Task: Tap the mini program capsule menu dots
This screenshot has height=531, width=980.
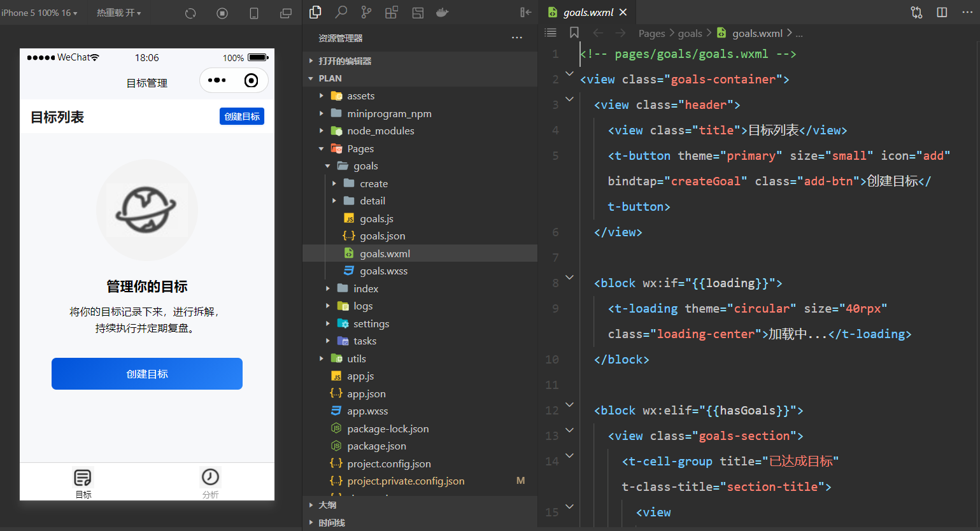Action: click(x=217, y=80)
